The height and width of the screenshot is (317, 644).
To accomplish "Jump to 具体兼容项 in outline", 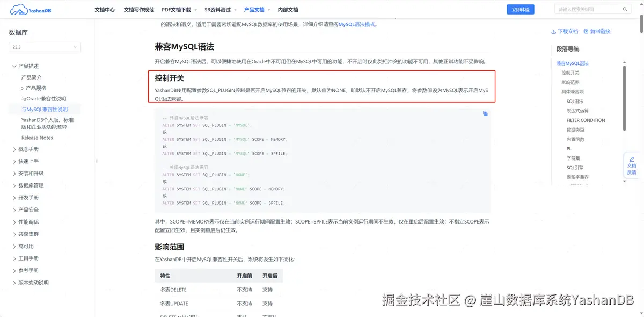I will (x=573, y=92).
